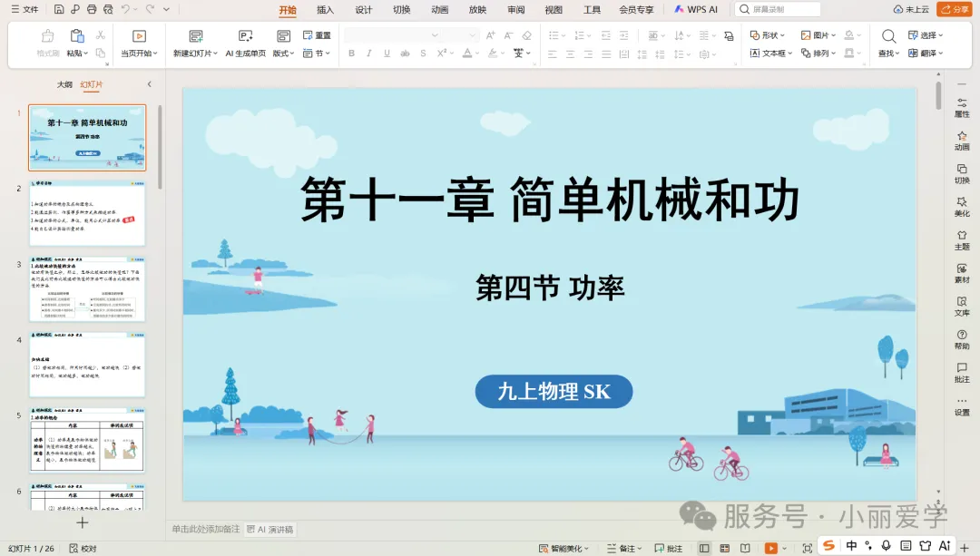Click the shape fill color bucket
Viewport: 980px width, 556px height.
tap(848, 35)
